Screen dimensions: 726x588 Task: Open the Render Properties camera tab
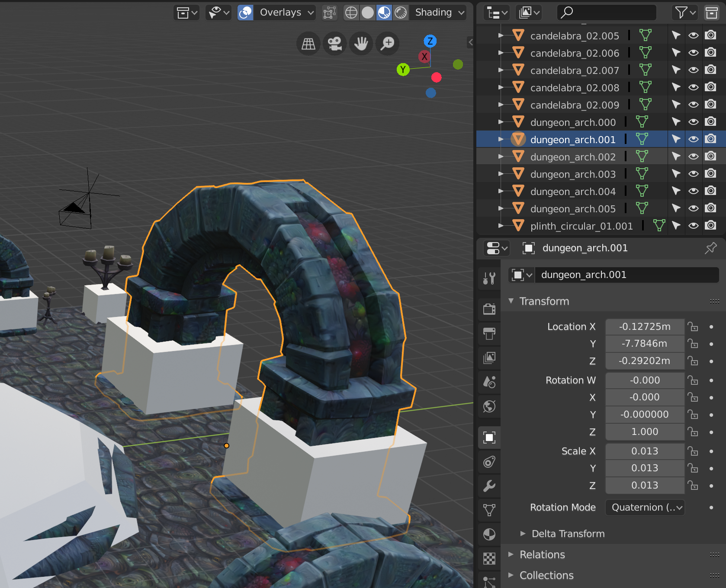coord(489,309)
